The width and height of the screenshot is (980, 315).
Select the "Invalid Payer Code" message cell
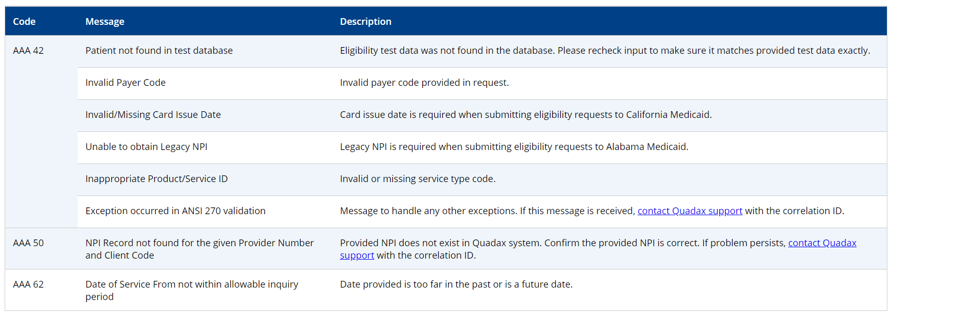[x=125, y=83]
